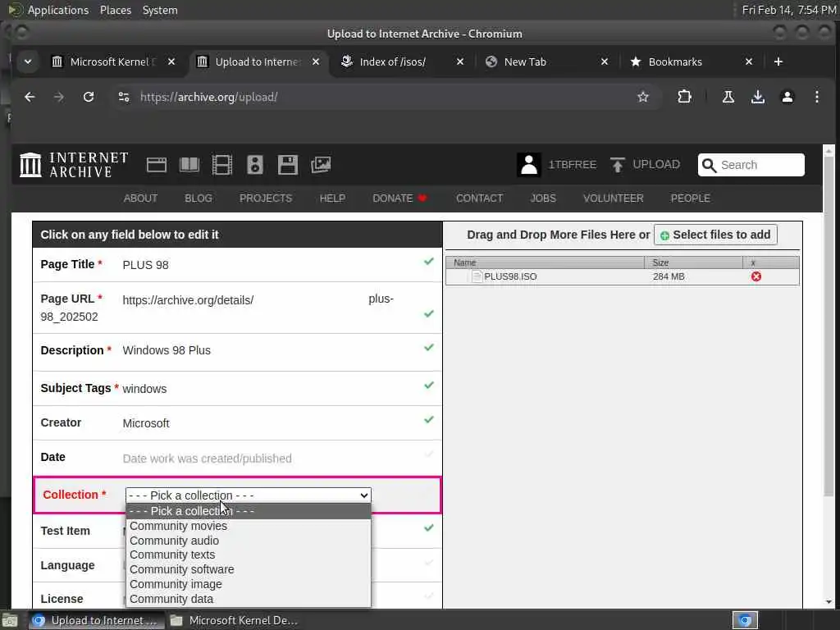Open the Microsoft Kernel De... taskbar window
840x630 pixels.
click(234, 620)
